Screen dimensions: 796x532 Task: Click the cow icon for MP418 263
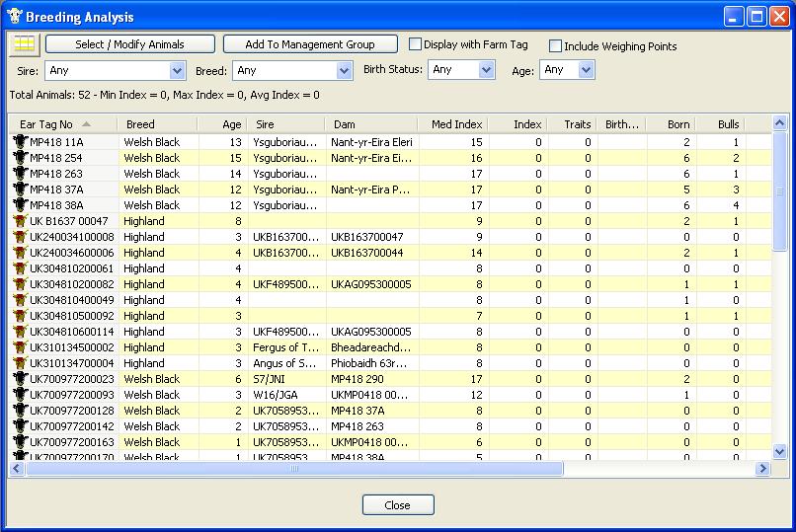click(x=20, y=174)
